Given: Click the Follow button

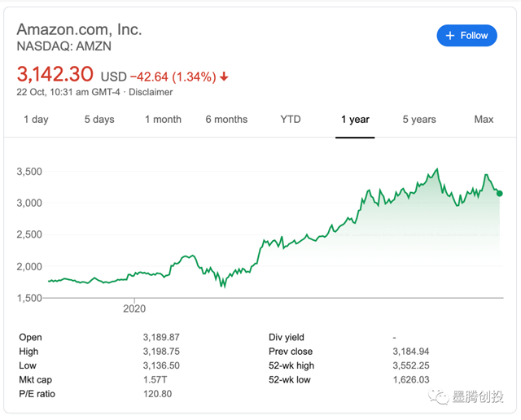Looking at the screenshot, I should coord(466,35).
